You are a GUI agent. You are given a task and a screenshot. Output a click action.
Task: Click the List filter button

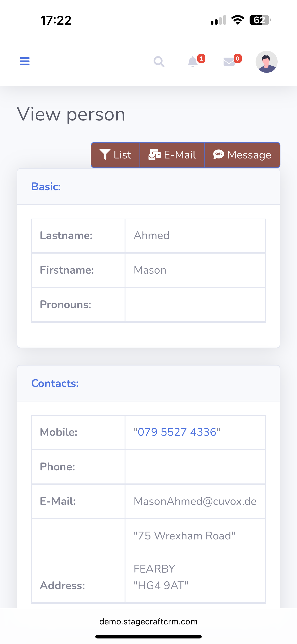click(116, 155)
